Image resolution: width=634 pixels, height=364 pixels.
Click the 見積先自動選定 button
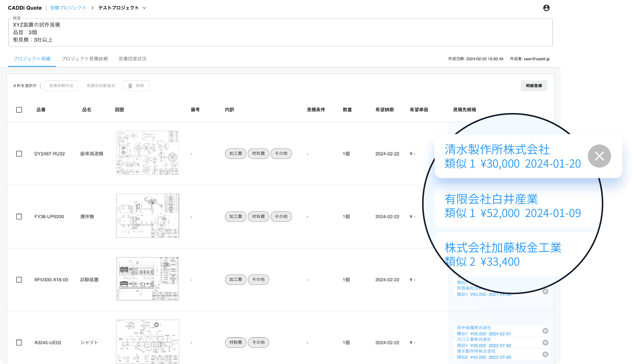[101, 86]
